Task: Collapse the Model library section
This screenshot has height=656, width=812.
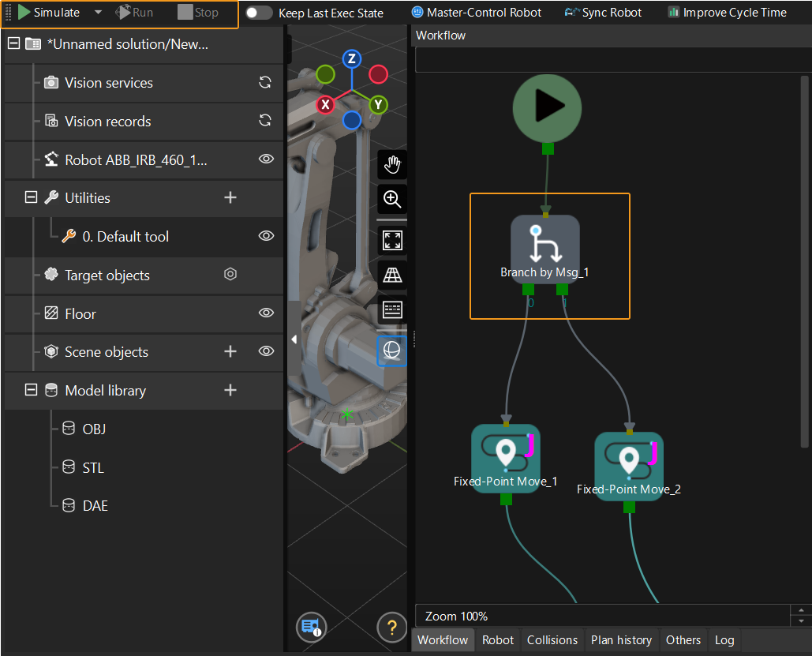Action: (x=32, y=390)
